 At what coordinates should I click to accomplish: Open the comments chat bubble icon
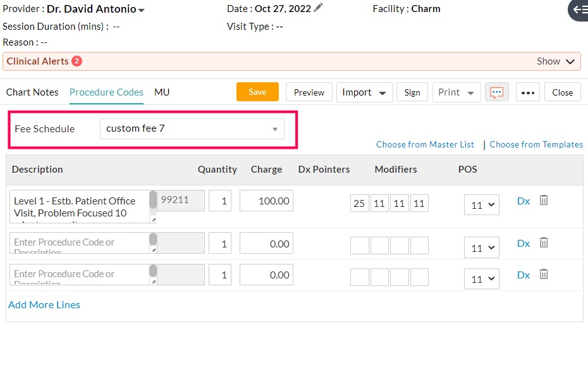497,92
